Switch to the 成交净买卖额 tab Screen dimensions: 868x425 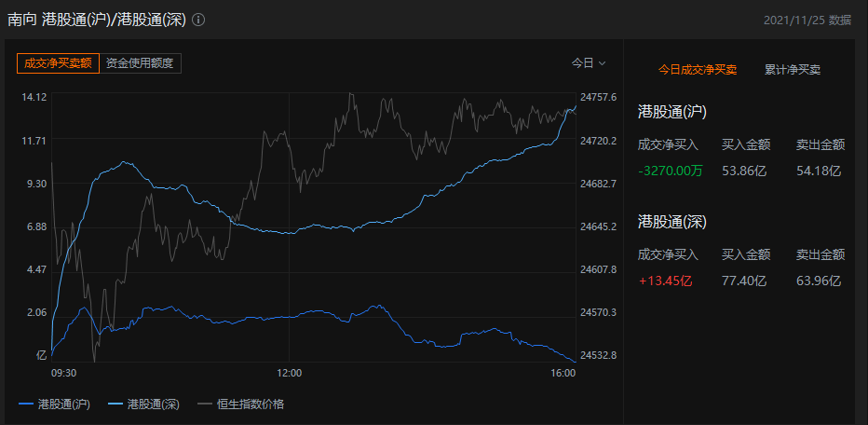[58, 63]
